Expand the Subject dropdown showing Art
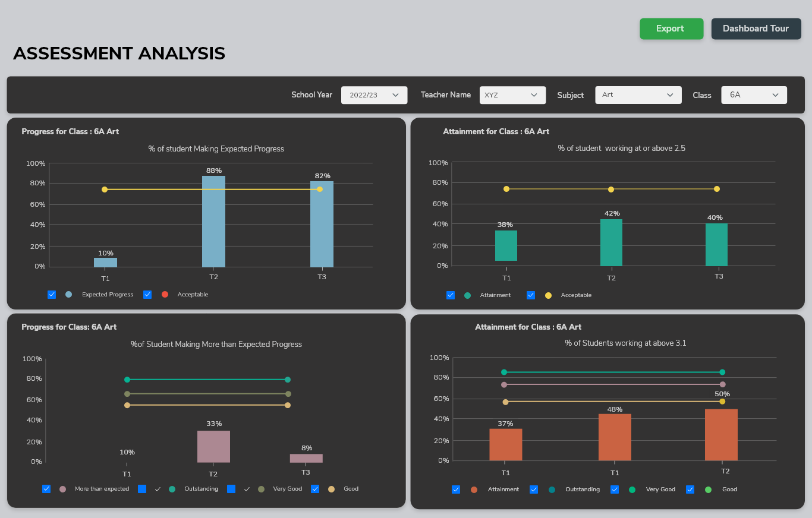Image resolution: width=812 pixels, height=518 pixels. pyautogui.click(x=638, y=95)
